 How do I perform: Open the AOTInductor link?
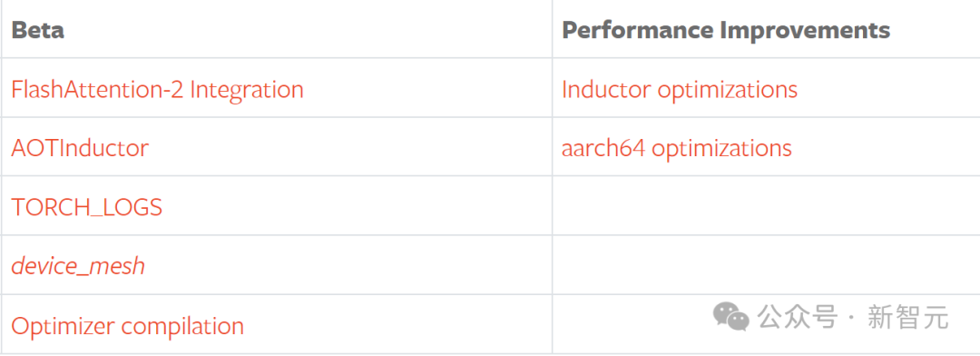[x=80, y=149]
